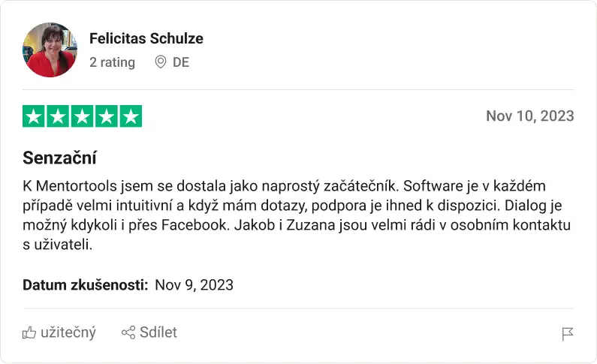Click the location pin icon
The image size is (597, 364).
160,62
